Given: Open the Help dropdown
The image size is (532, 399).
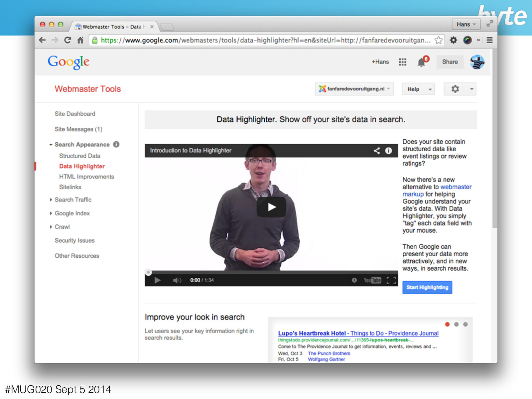Looking at the screenshot, I should click(418, 89).
